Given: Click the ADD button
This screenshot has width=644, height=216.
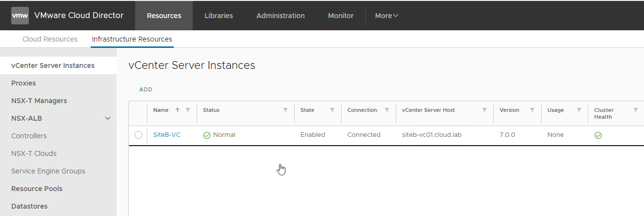Looking at the screenshot, I should (146, 89).
